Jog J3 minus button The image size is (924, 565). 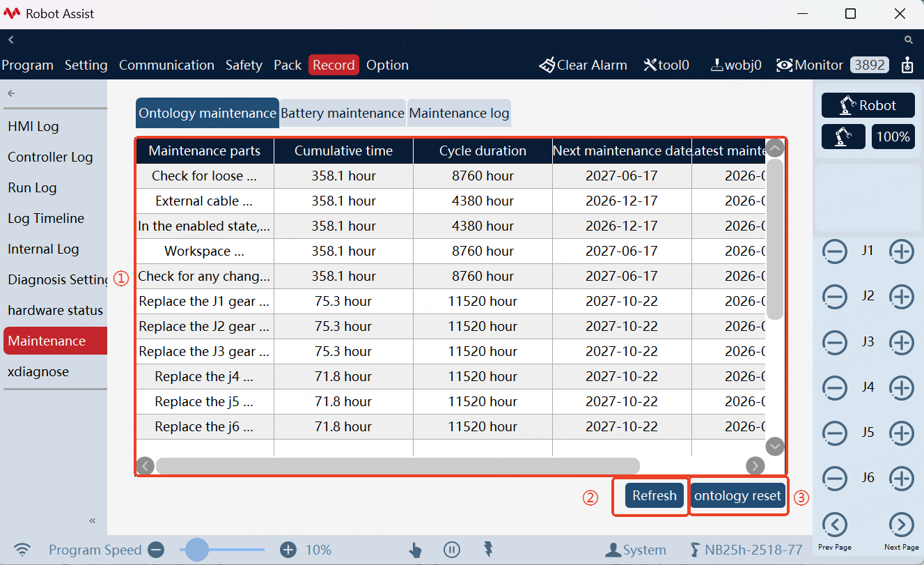tap(835, 342)
